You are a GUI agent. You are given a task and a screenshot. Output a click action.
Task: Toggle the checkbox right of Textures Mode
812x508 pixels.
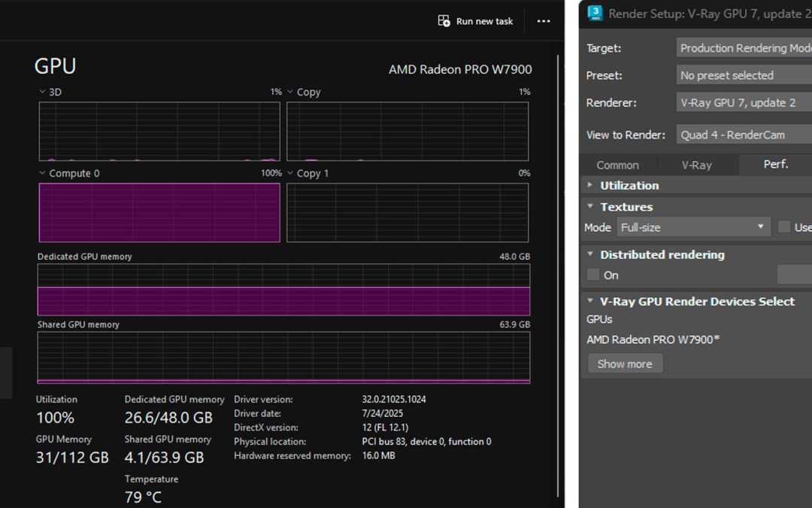click(x=784, y=227)
